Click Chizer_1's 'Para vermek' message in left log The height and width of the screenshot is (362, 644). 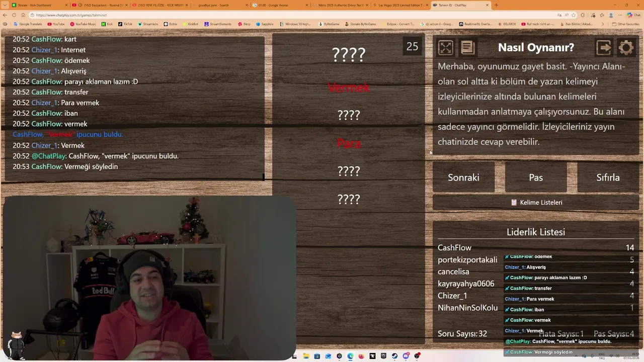click(x=80, y=103)
